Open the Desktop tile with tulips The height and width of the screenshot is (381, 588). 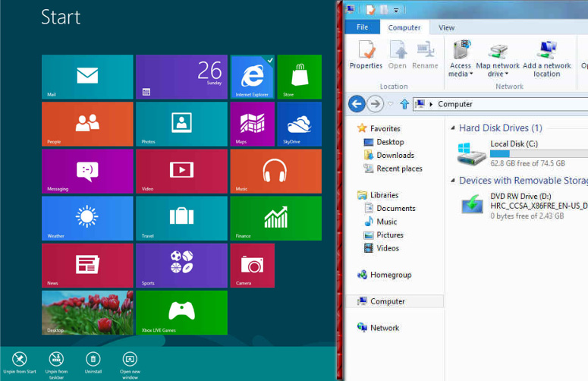[x=87, y=313]
